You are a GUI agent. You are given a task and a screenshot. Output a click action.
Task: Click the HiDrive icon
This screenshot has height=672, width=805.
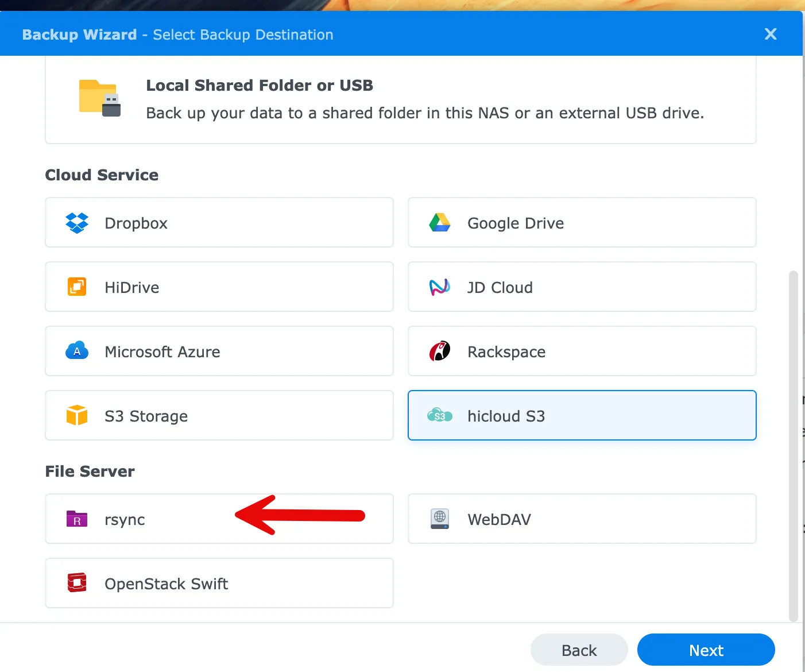pos(77,287)
